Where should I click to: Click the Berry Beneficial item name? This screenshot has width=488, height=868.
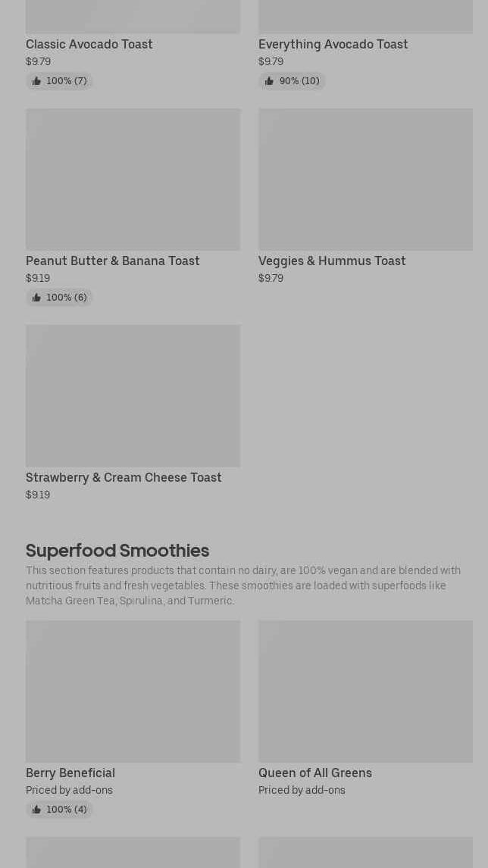coord(70,773)
